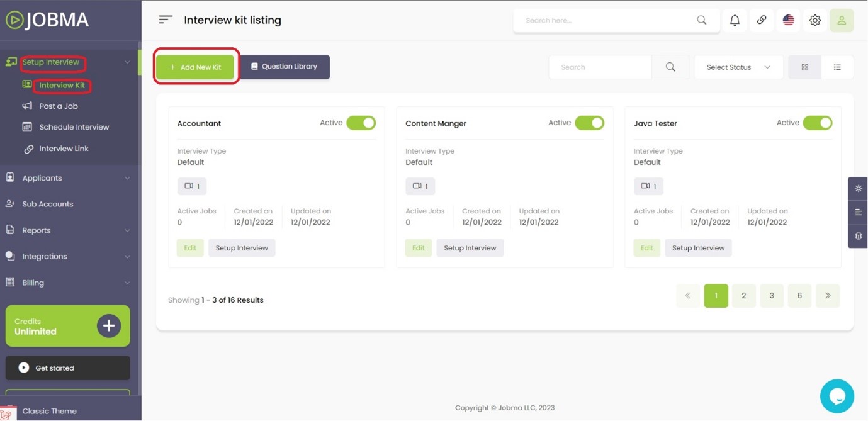Toggle light mode sun icon on right edge
Viewport: 868px width, 421px height.
point(858,189)
